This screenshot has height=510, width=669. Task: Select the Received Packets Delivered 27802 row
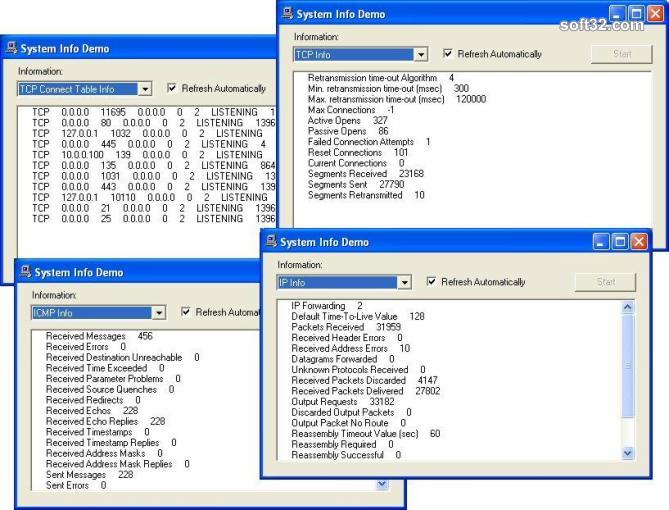pyautogui.click(x=366, y=391)
